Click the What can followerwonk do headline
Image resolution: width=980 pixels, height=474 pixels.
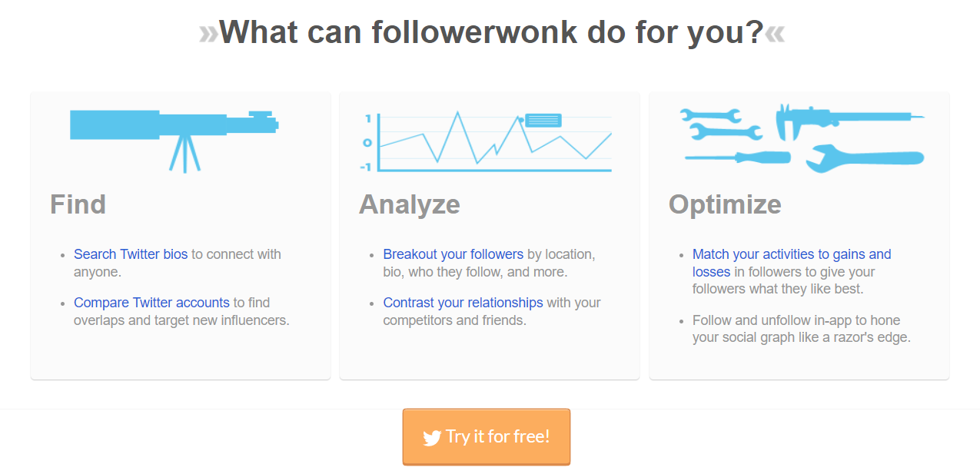(491, 32)
